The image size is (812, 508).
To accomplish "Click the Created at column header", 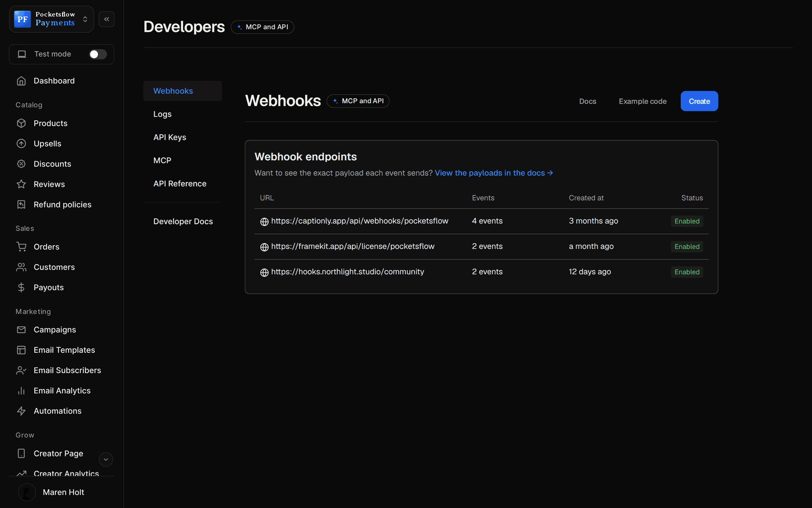I will click(x=586, y=198).
